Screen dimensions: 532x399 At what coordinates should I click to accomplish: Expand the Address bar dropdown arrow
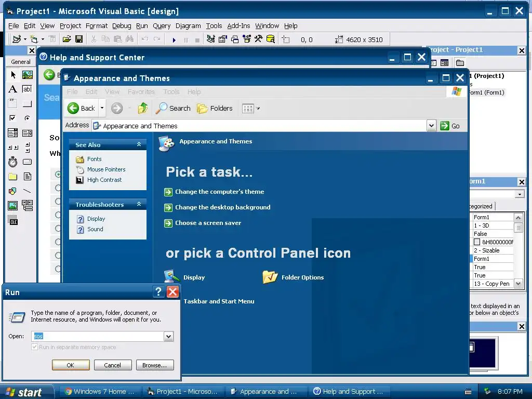[431, 126]
